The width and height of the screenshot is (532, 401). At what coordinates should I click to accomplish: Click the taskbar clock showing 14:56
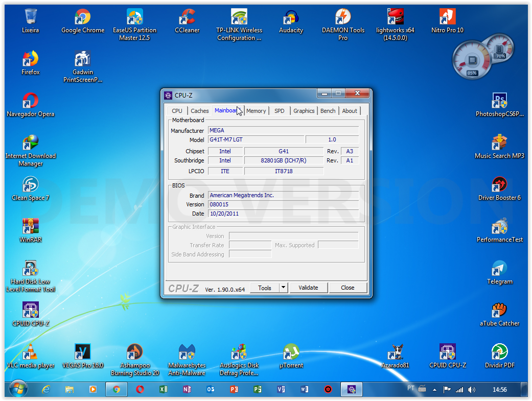pyautogui.click(x=500, y=390)
